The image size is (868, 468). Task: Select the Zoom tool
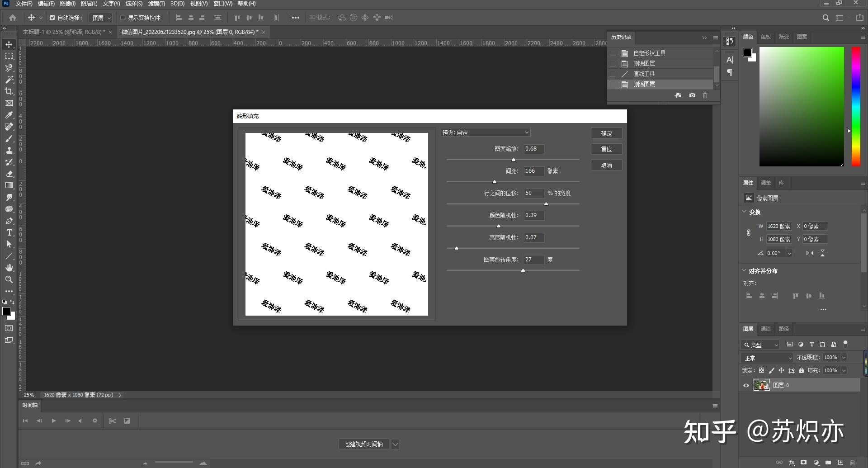(9, 279)
